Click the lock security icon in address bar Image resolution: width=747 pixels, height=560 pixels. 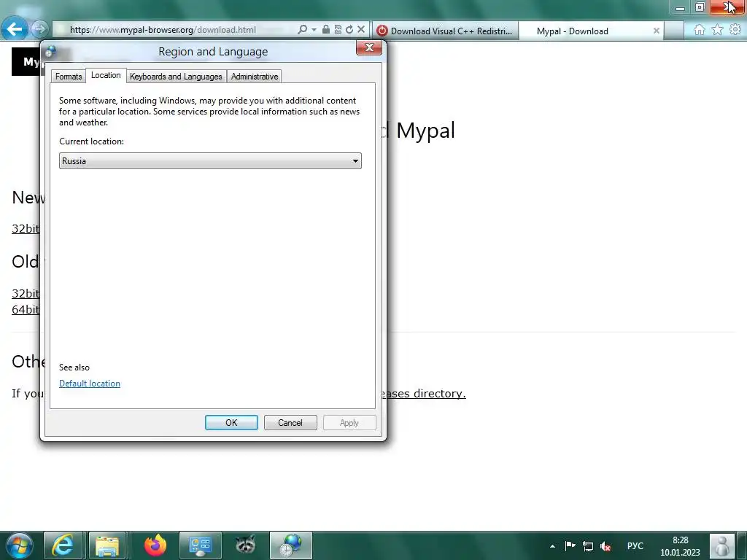pos(326,29)
